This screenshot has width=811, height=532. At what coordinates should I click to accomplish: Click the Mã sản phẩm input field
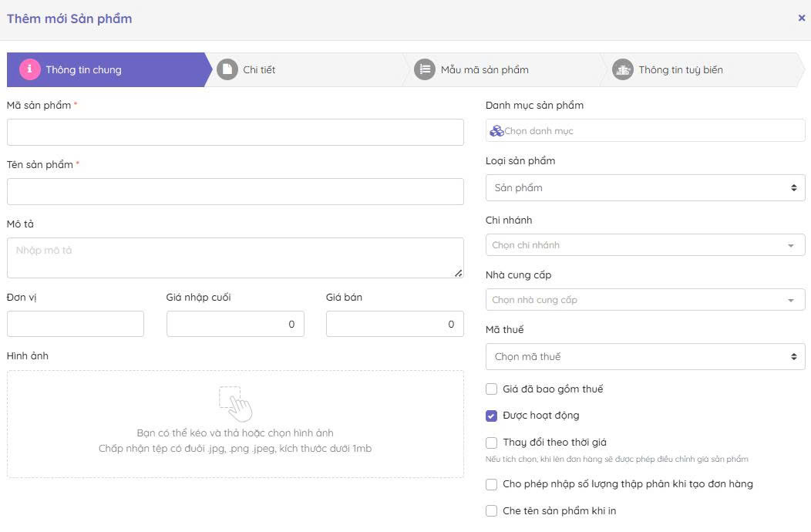click(235, 133)
